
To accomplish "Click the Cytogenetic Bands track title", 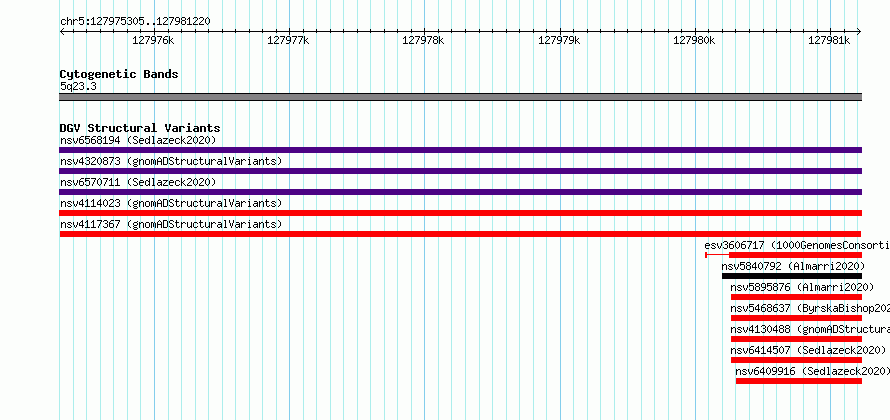I will coord(119,74).
